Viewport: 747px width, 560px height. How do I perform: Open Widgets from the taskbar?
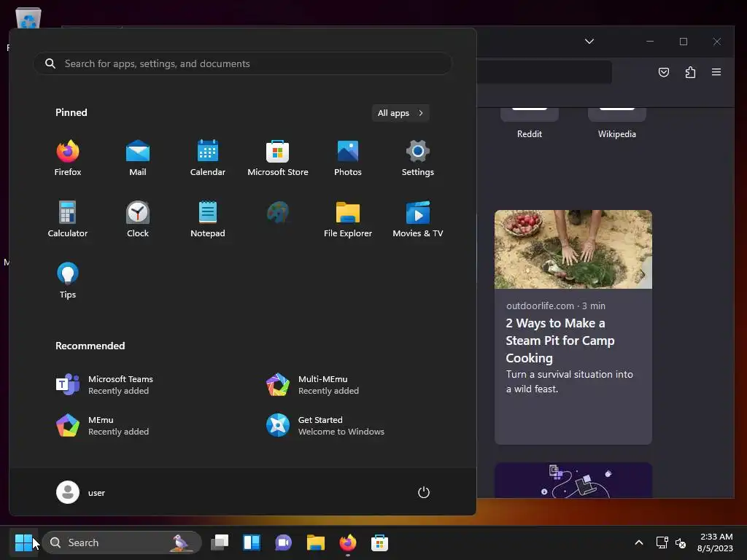point(252,542)
